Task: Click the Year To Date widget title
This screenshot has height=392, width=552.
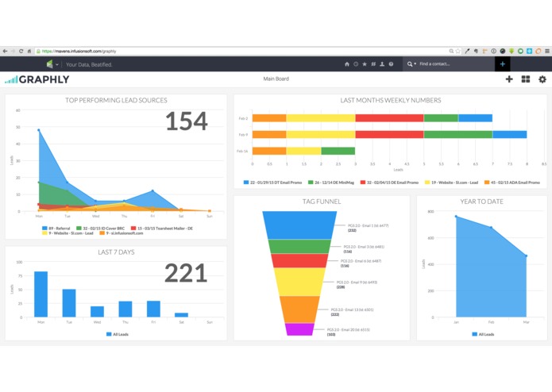Action: tap(481, 202)
